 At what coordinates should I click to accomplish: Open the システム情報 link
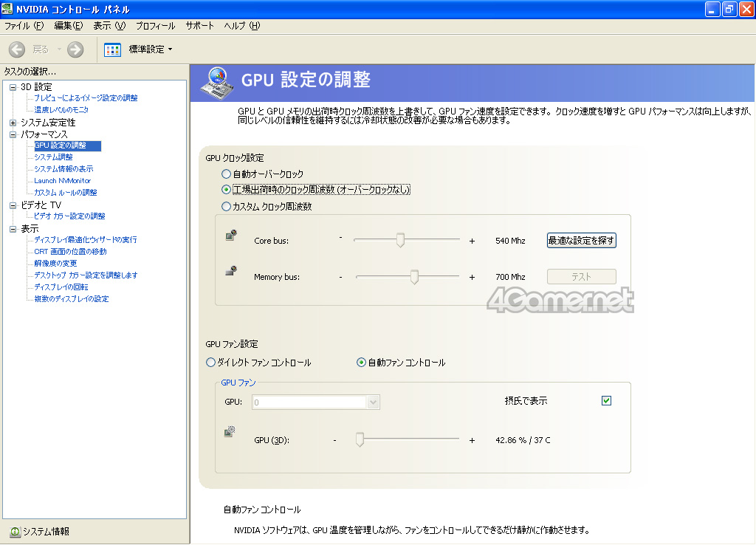point(47,532)
